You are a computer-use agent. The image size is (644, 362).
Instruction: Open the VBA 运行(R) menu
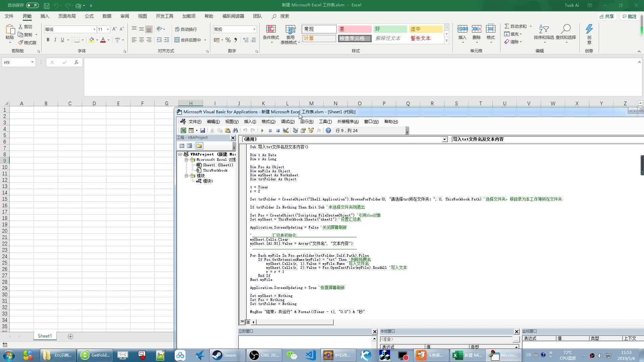point(307,122)
